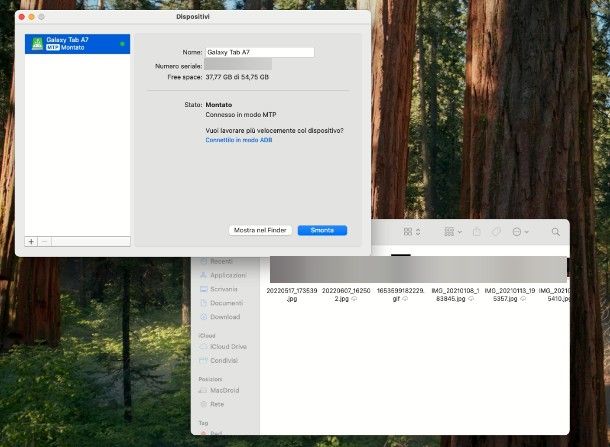
Task: Click the Finder share icon
Action: pos(476,232)
